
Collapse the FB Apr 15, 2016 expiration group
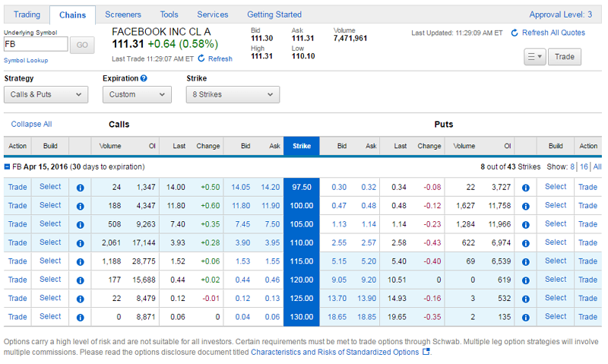tap(7, 166)
